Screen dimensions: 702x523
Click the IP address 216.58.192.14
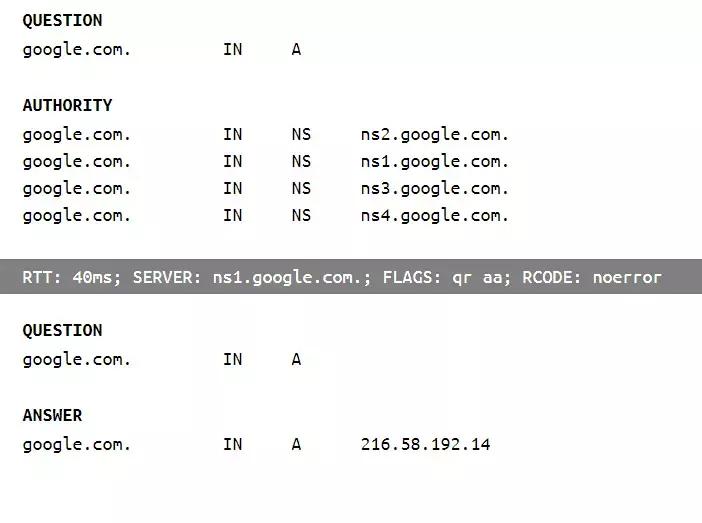click(425, 444)
